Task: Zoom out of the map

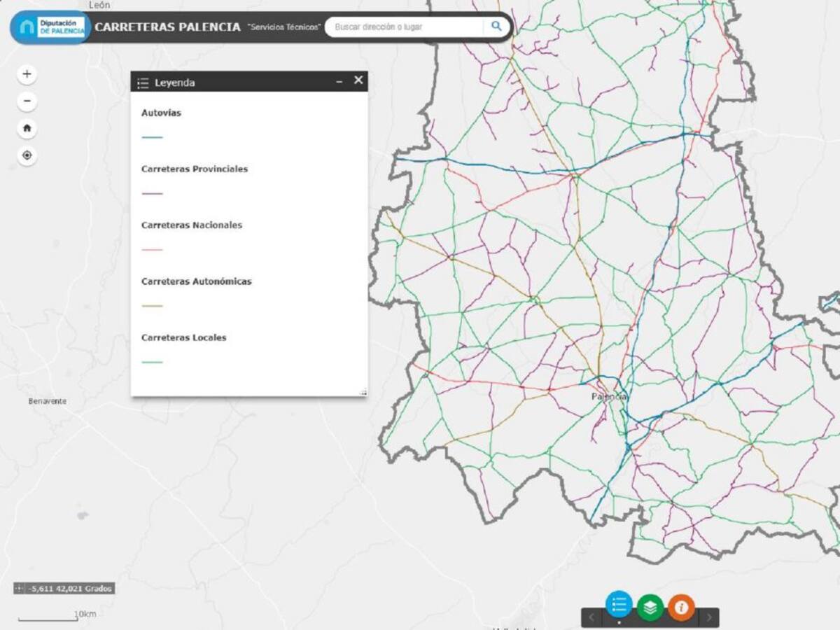Action: (27, 101)
